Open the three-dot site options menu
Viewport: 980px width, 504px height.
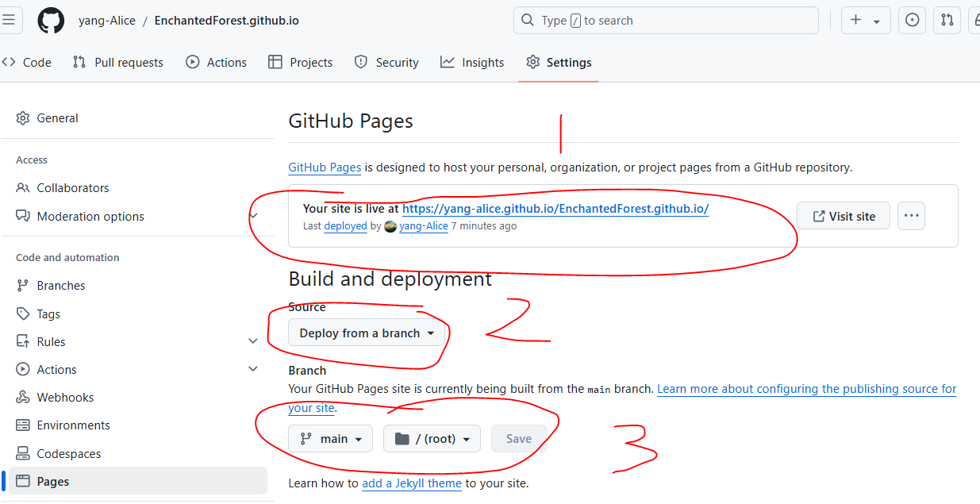coord(911,216)
